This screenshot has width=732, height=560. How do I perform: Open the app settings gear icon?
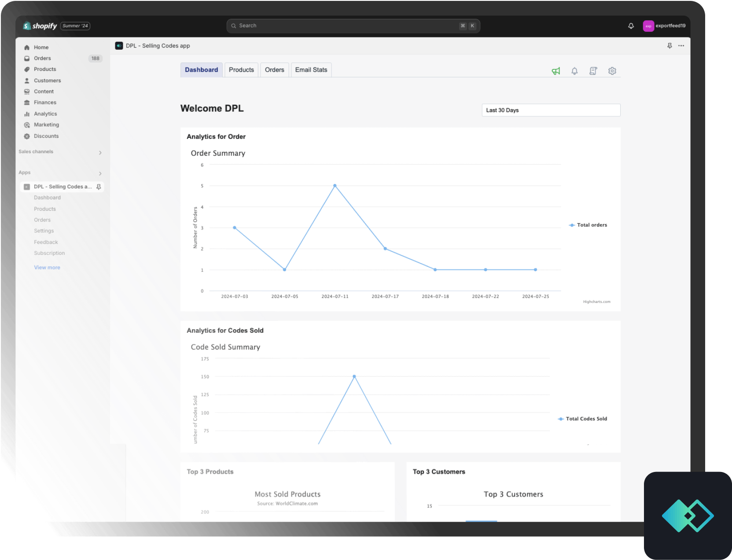point(612,71)
